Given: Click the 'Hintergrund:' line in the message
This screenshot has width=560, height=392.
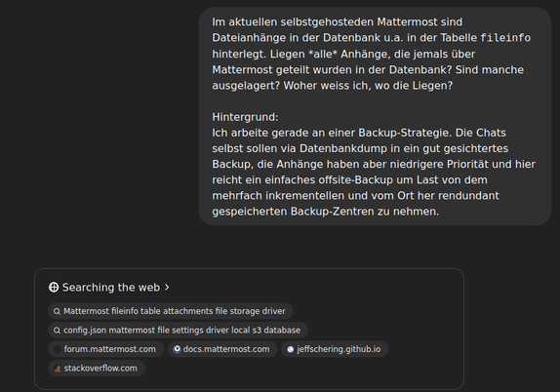Looking at the screenshot, I should point(245,117).
